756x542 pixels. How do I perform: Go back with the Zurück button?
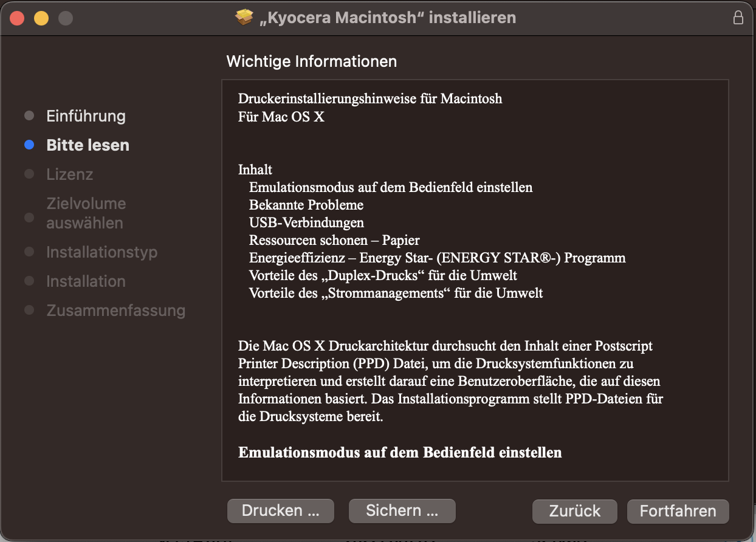[x=574, y=511]
